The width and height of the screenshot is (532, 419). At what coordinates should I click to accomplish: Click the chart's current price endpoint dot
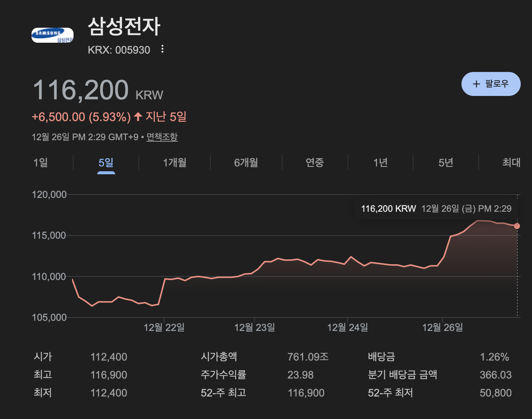point(517,226)
